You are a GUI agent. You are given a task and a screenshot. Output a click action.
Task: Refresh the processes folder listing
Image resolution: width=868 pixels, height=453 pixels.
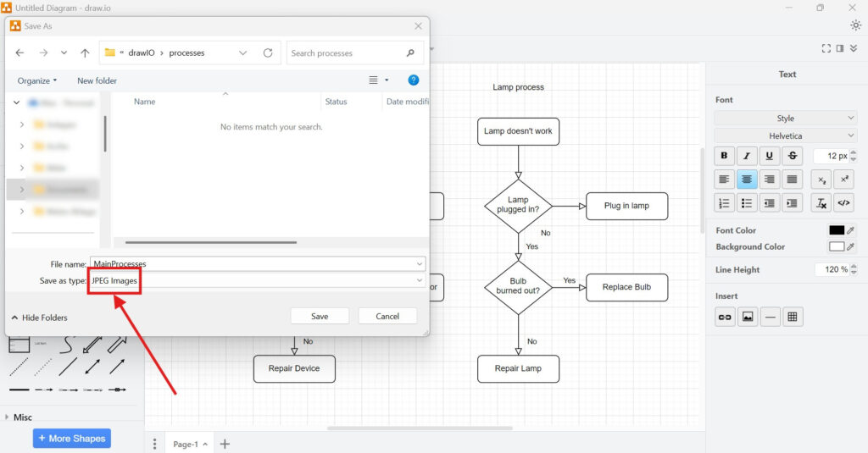pos(268,52)
